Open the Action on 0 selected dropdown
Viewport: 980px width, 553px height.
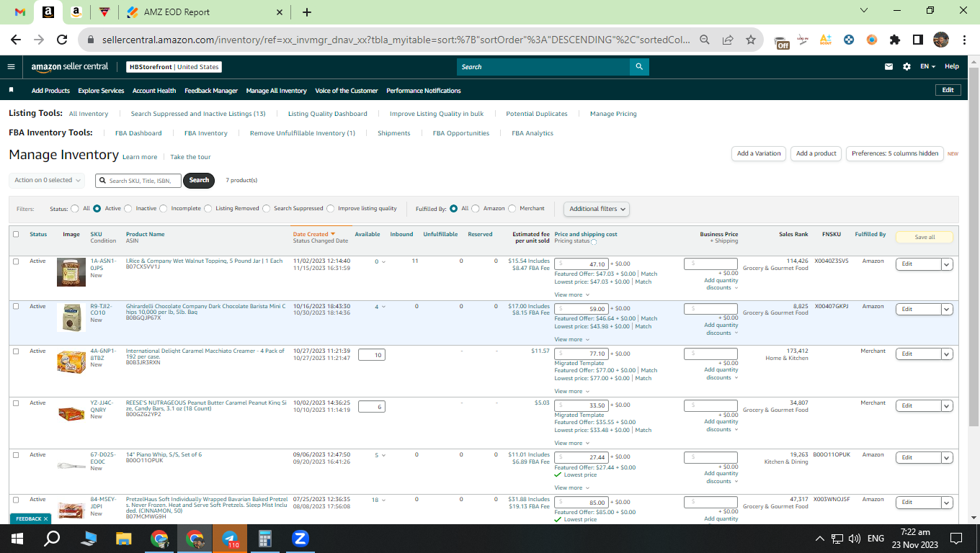[47, 180]
